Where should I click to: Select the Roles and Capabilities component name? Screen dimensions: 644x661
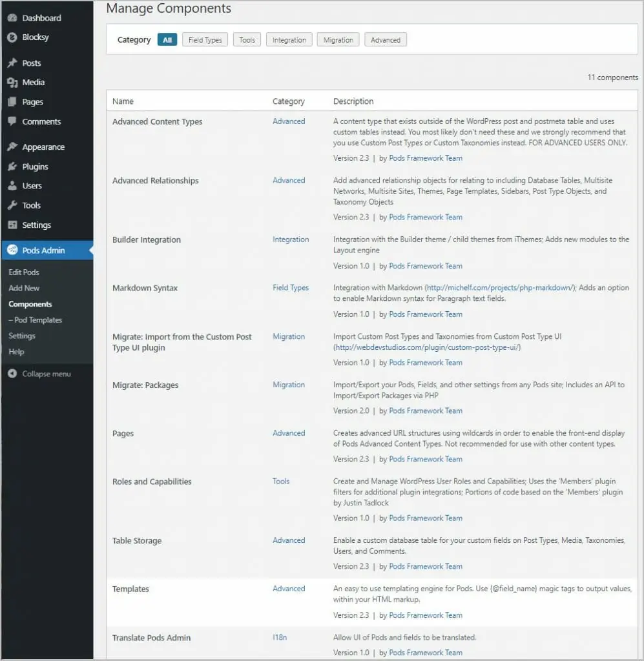(x=152, y=482)
